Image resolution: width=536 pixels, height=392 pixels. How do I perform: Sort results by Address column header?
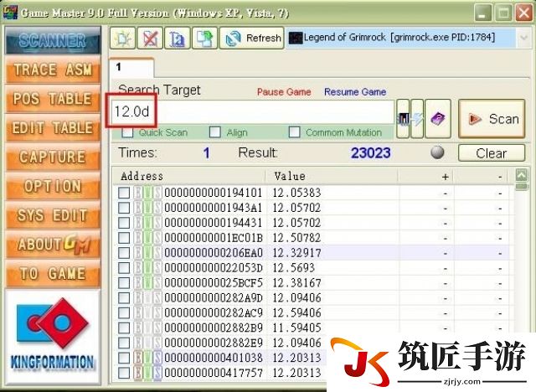(x=189, y=177)
